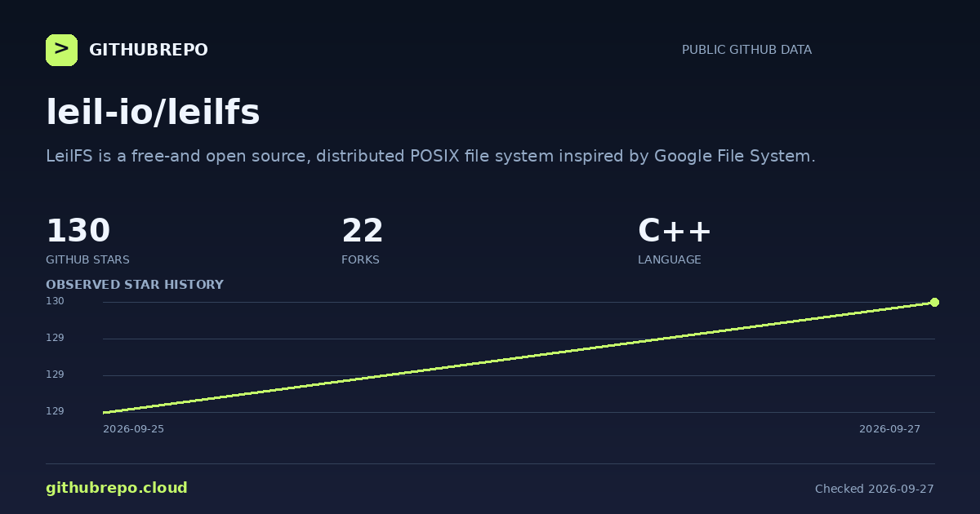Viewport: 980px width, 514px height.
Task: Select the GITHUB STARS label
Action: tap(87, 259)
